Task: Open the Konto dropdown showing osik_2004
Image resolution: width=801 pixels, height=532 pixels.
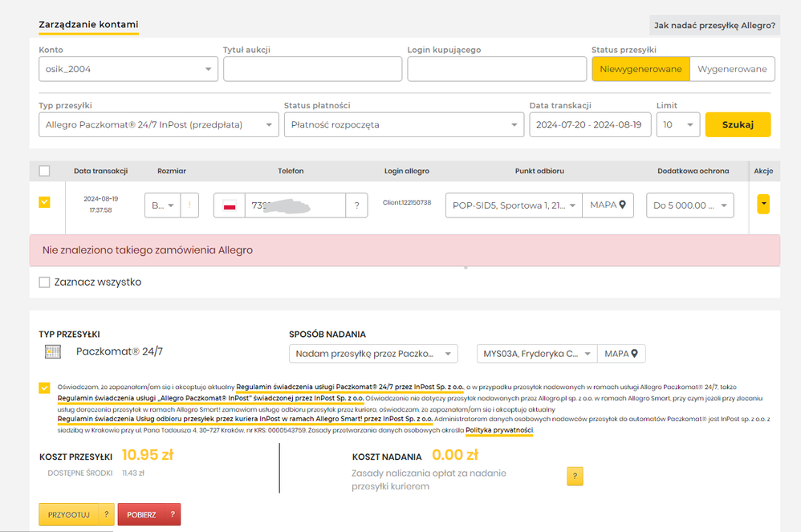Action: pyautogui.click(x=128, y=69)
